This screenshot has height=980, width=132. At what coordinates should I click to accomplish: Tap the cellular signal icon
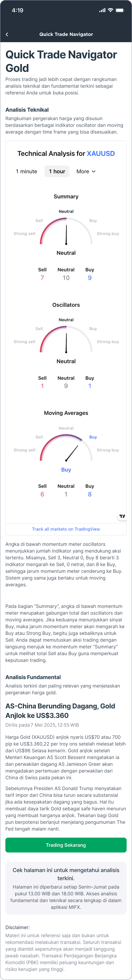tap(102, 10)
